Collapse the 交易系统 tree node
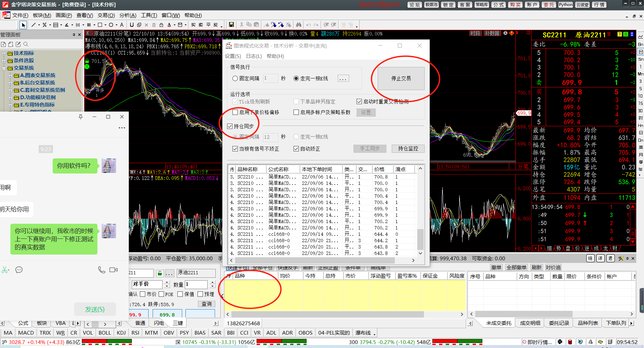Viewport: 644px width, 348px height. (4, 68)
